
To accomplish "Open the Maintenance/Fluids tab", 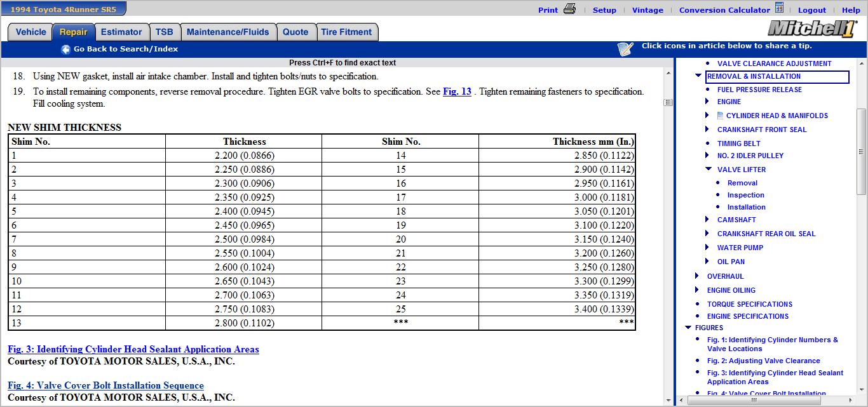I will (228, 32).
